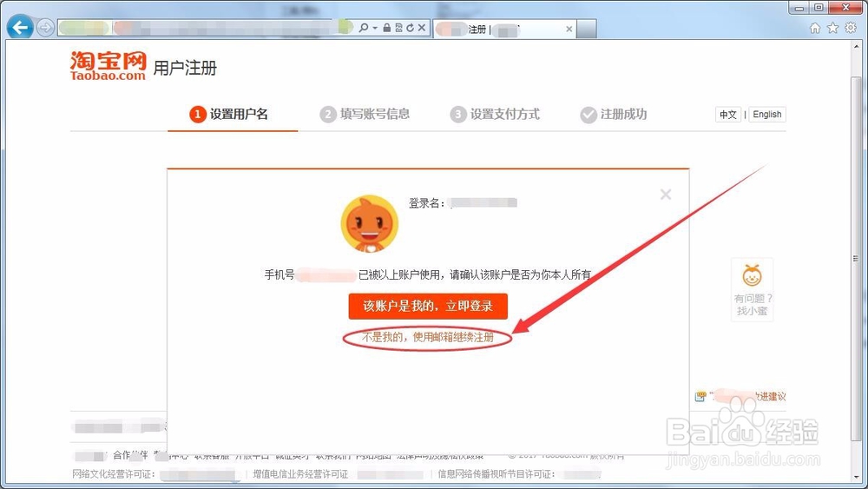Click the 用户注册 page title

(185, 68)
